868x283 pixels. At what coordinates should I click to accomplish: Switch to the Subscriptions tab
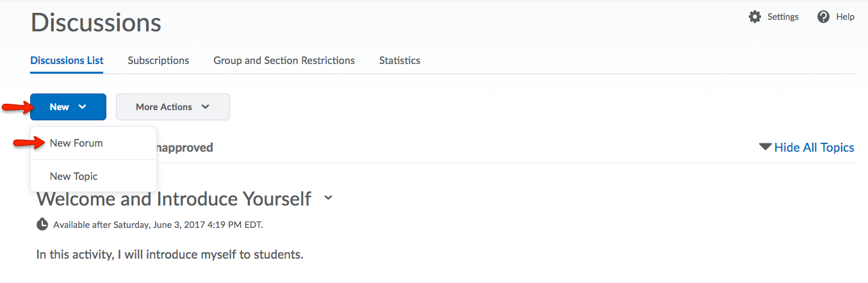(x=158, y=60)
